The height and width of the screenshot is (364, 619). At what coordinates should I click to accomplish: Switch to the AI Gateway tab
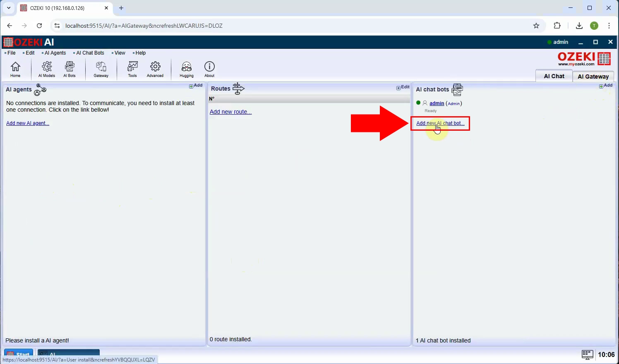pos(593,76)
